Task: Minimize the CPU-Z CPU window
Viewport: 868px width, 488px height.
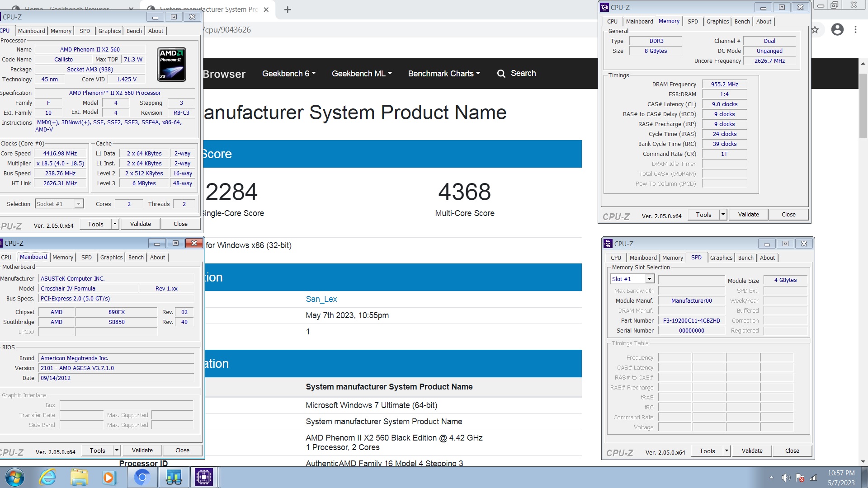Action: 155,17
